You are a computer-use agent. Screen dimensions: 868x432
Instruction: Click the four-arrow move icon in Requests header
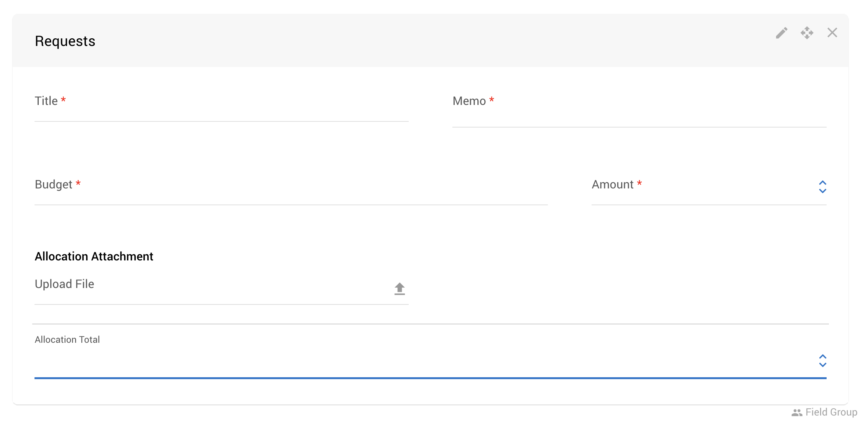pyautogui.click(x=807, y=33)
